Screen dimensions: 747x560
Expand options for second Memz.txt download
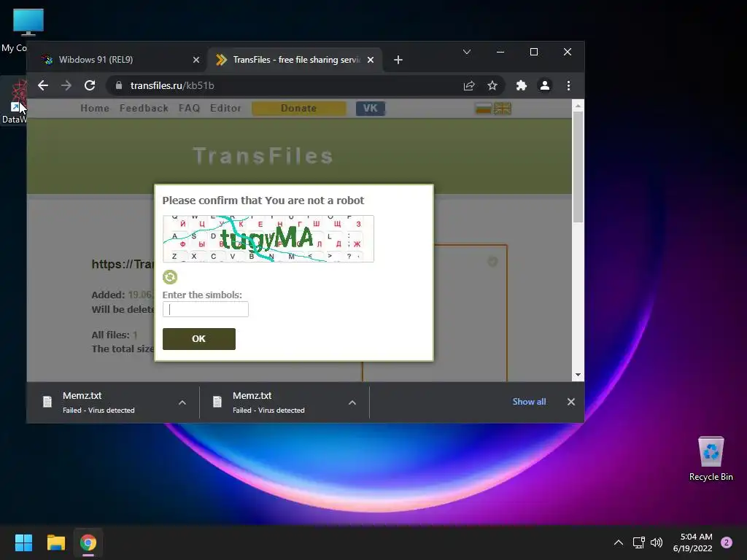(x=352, y=402)
